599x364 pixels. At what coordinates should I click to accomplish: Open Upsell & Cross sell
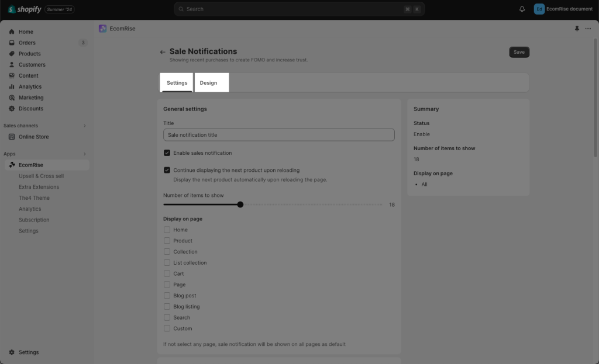[42, 176]
